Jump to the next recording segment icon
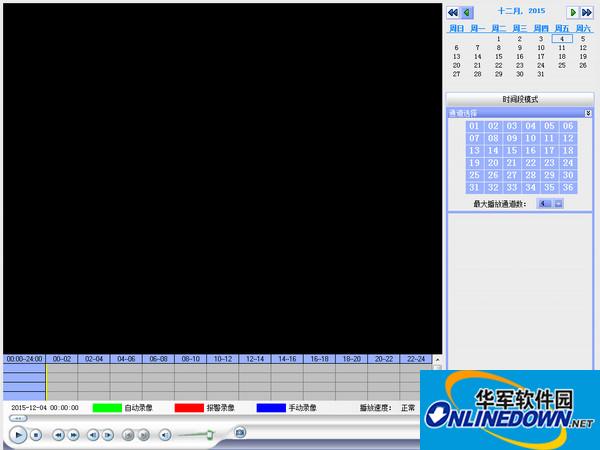 (143, 435)
